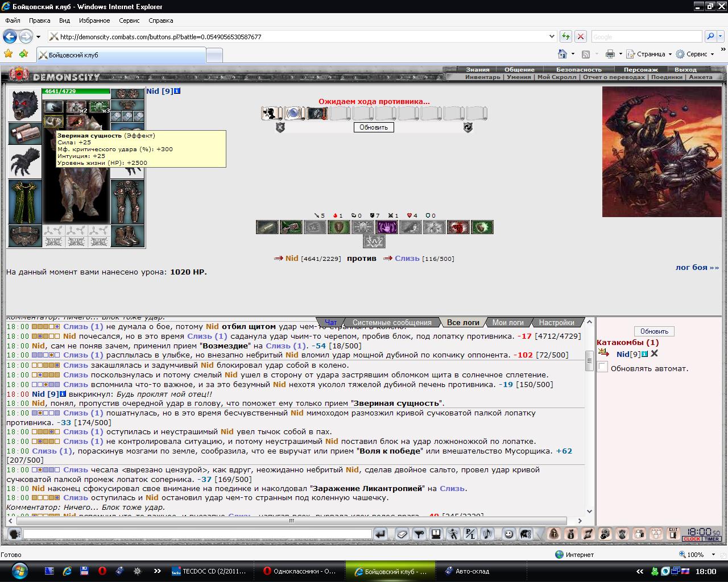Switch to the 'Системные сообщения' tab

pyautogui.click(x=392, y=322)
